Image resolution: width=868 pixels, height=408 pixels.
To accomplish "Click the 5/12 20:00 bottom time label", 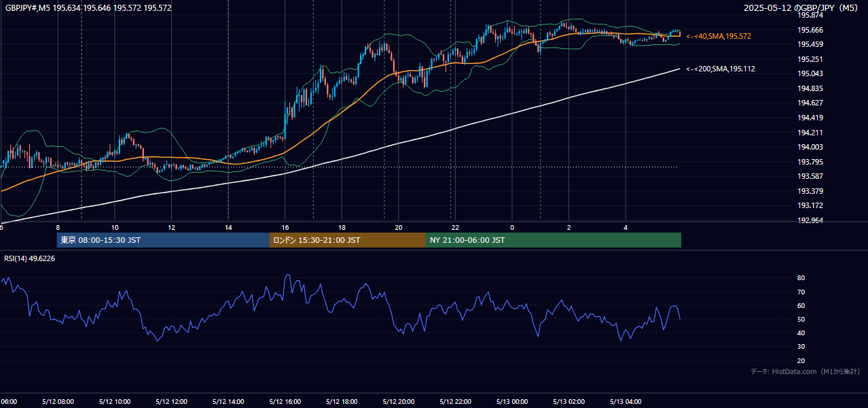I will [399, 402].
